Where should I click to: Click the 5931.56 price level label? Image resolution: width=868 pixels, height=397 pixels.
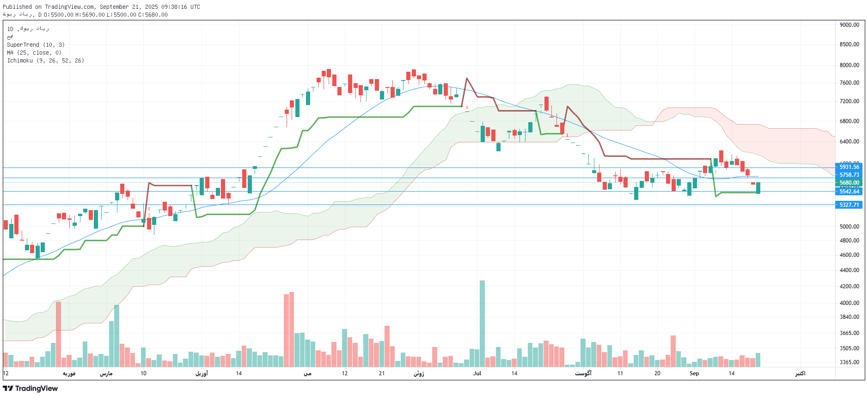pos(849,167)
